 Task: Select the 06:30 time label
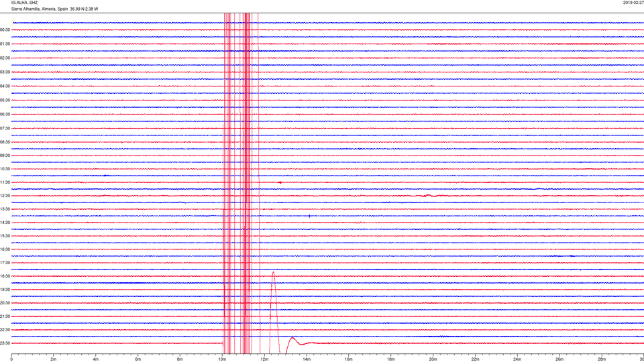click(x=5, y=115)
